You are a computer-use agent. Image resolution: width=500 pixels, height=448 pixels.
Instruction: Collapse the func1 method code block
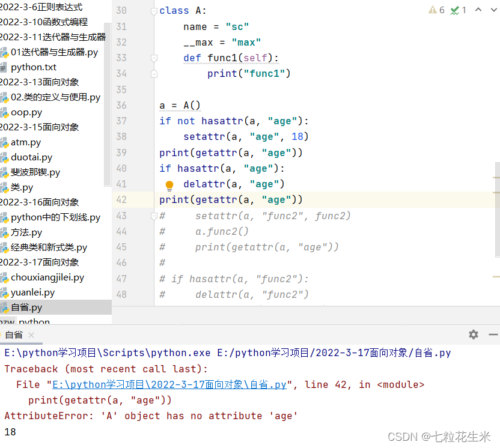[154, 58]
